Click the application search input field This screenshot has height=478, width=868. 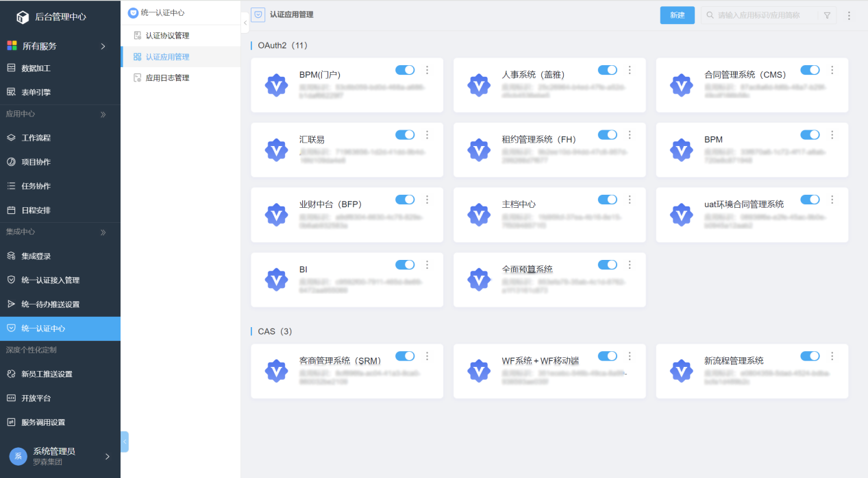coord(764,15)
